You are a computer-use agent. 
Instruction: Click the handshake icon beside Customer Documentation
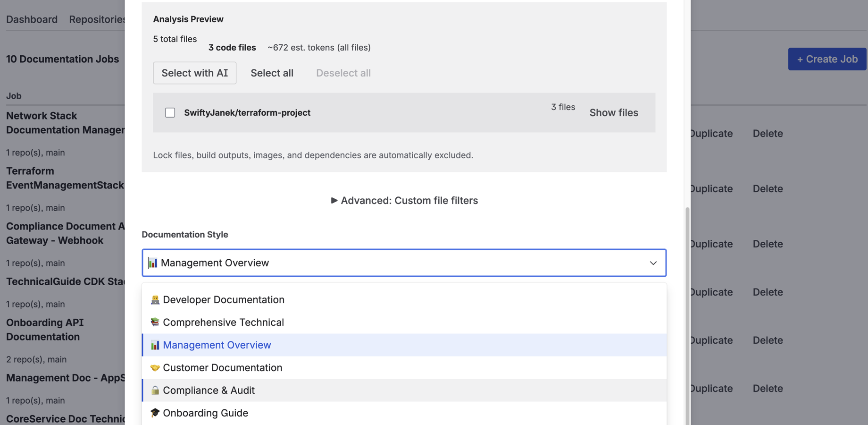click(x=155, y=367)
